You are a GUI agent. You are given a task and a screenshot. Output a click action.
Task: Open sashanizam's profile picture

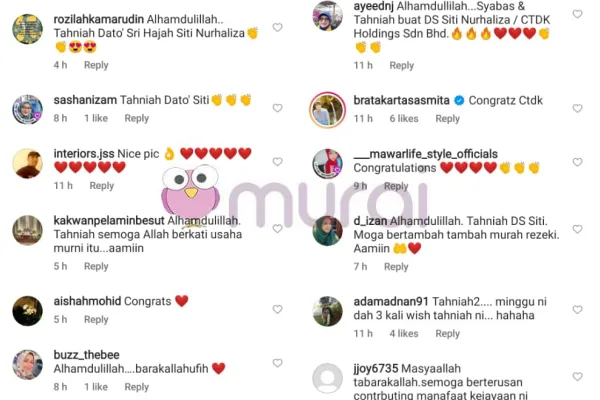pos(28,109)
